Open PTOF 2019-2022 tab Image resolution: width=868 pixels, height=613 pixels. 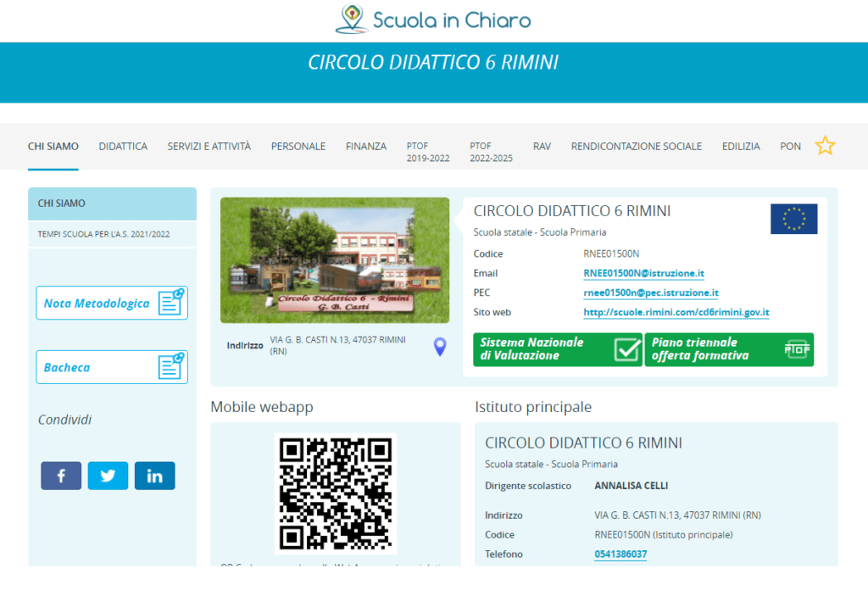[x=428, y=153]
